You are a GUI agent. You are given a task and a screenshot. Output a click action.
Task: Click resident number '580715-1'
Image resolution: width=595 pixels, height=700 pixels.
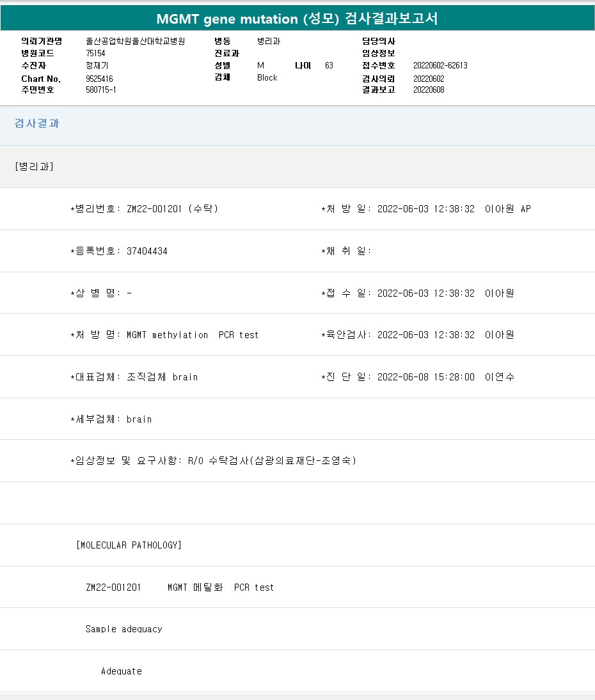click(x=101, y=89)
